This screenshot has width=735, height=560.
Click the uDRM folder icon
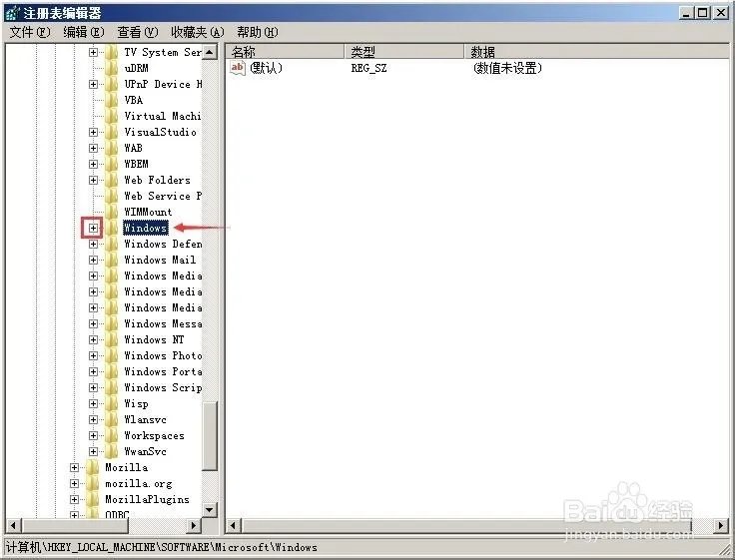point(112,68)
